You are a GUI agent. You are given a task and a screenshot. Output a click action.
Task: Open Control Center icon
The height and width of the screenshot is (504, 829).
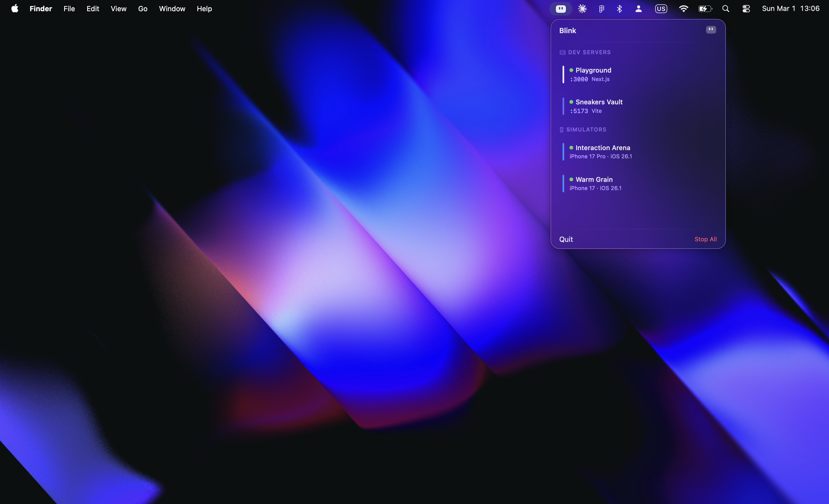(x=746, y=9)
